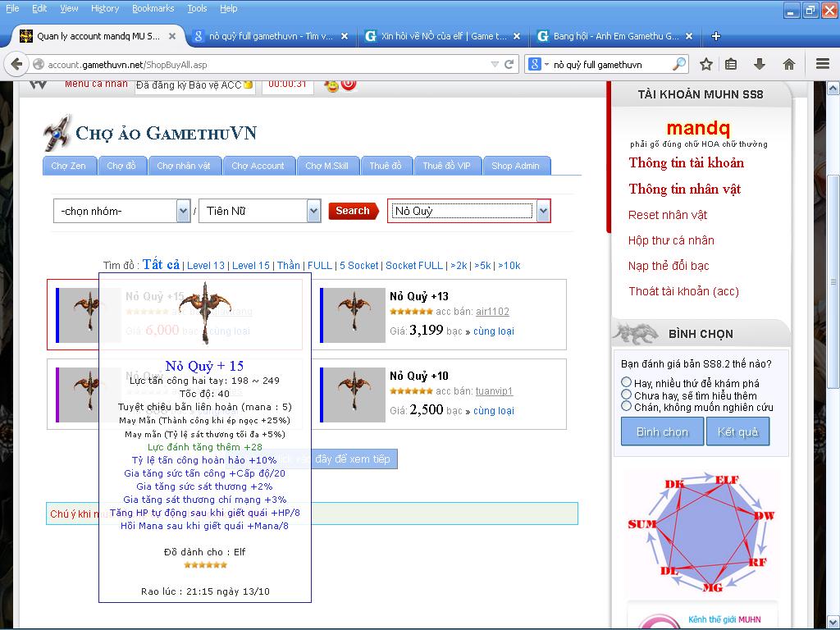Open the Nỏ Quỷ +10 item thumbnail
The height and width of the screenshot is (630, 840).
(x=354, y=395)
